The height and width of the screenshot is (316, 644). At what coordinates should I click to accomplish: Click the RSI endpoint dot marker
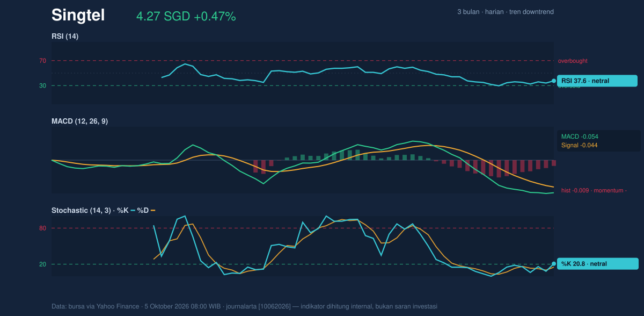tap(554, 81)
